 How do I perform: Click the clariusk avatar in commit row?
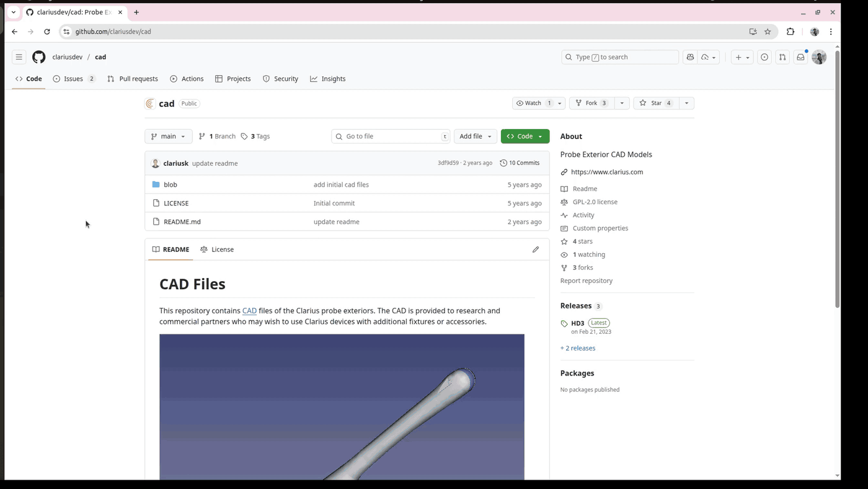[x=156, y=163]
